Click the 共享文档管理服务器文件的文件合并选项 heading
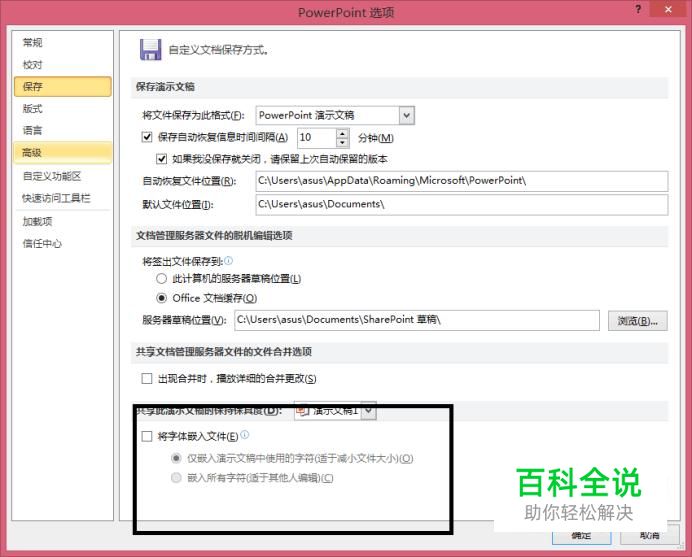The height and width of the screenshot is (557, 692). pyautogui.click(x=224, y=352)
